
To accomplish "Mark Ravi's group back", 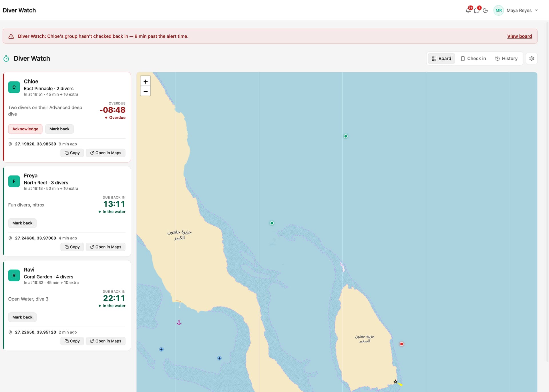I will [22, 317].
